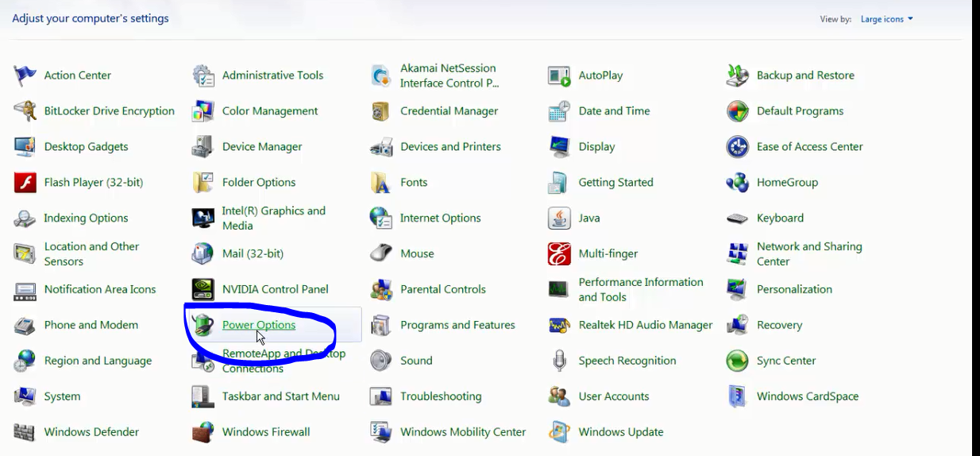The image size is (980, 456).
Task: Open the Realtek HD Audio Manager icon
Action: [559, 326]
